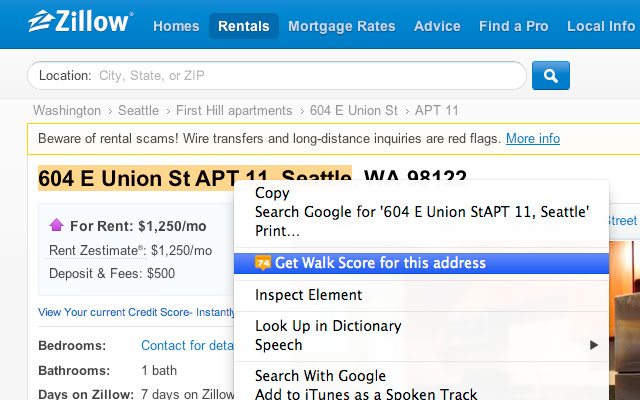Click the 1 bath value
This screenshot has height=400, width=640.
coord(159,371)
